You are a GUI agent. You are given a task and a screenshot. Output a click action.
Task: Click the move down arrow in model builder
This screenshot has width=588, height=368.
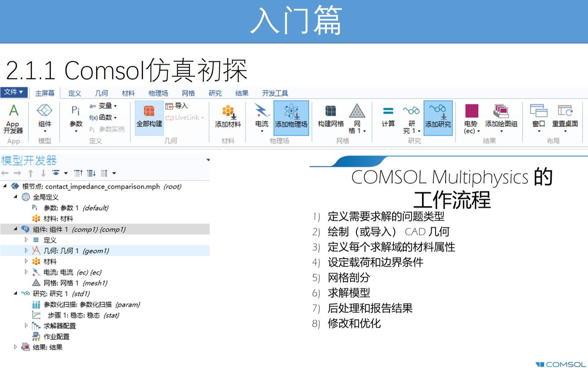43,173
